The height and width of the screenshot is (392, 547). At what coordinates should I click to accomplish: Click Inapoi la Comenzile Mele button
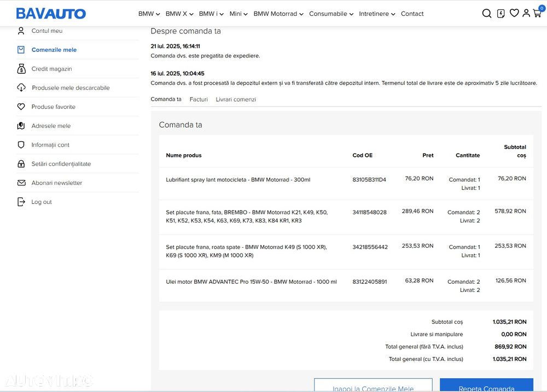click(x=373, y=385)
